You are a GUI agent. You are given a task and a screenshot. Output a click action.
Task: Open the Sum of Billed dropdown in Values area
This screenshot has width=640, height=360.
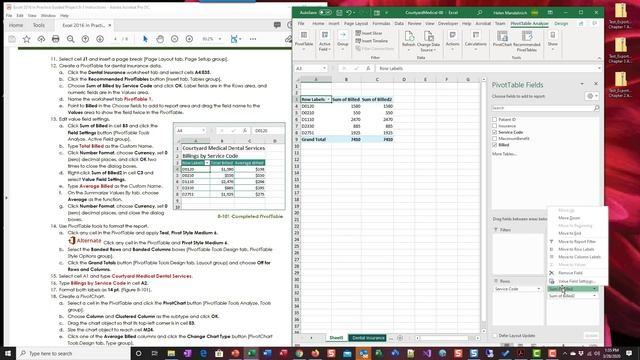click(x=594, y=289)
